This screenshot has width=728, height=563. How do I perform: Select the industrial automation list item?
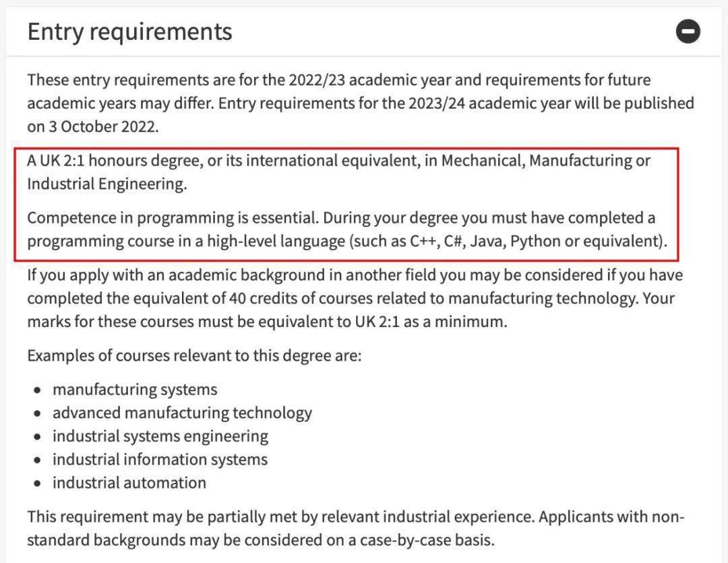pyautogui.click(x=129, y=483)
